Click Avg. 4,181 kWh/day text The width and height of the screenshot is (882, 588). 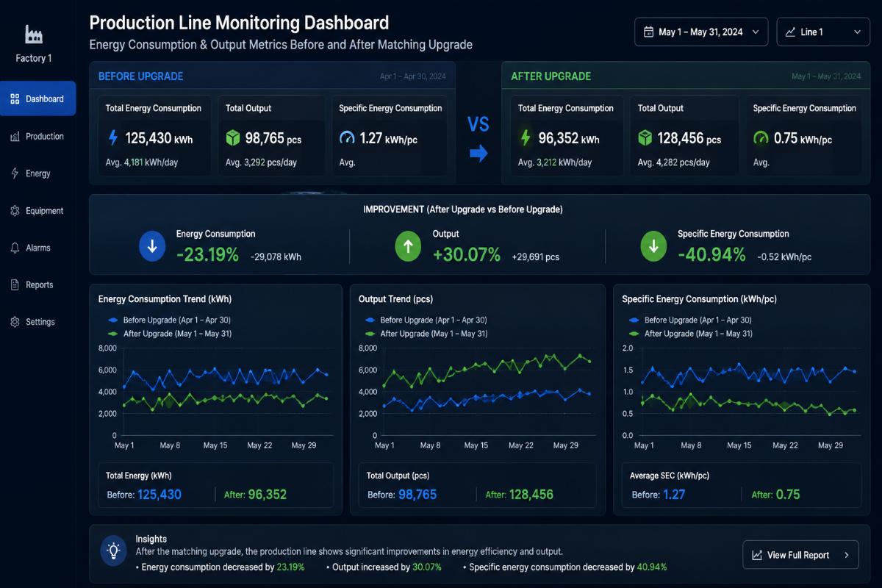click(x=143, y=162)
